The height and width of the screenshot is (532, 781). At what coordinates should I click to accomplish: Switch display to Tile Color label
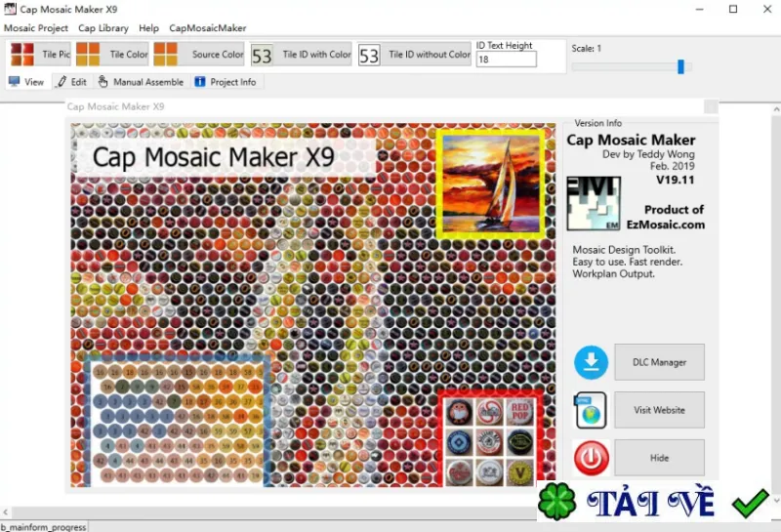[129, 55]
